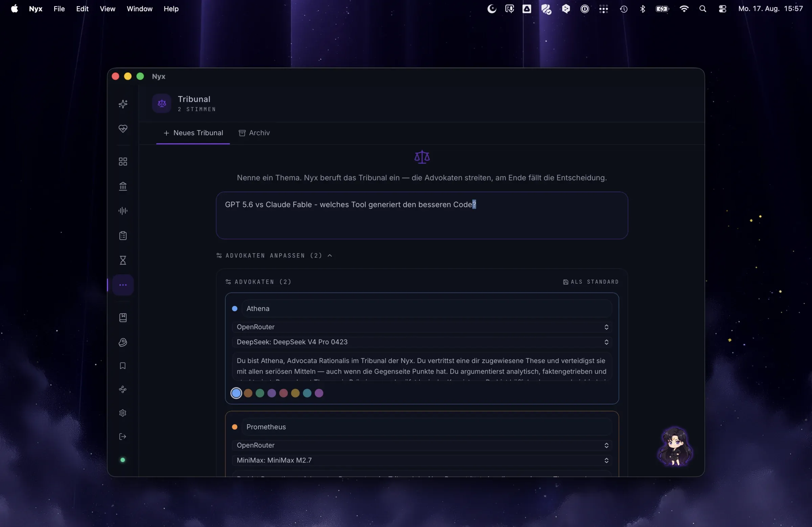812x527 pixels.
Task: Open the Nyx application menu
Action: (36, 9)
